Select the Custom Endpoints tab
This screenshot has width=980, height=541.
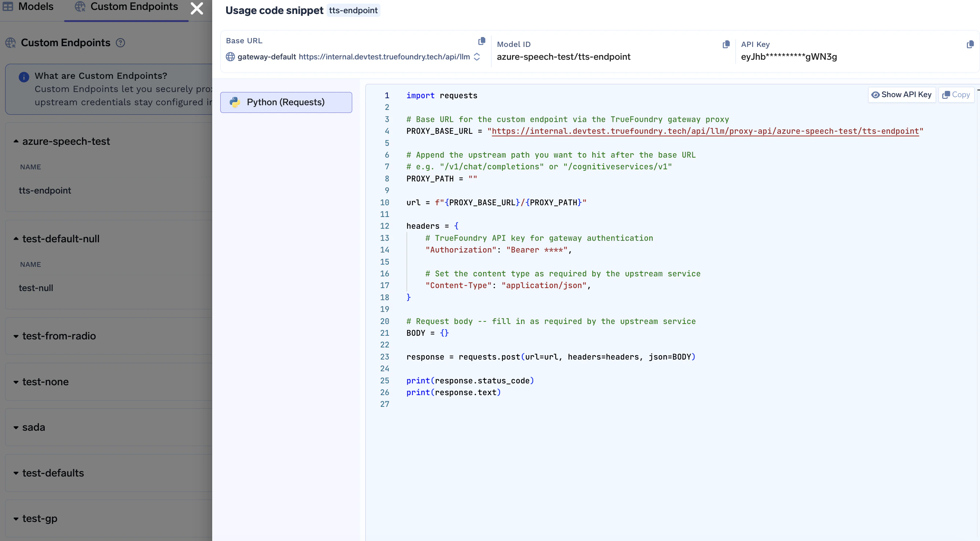[x=134, y=6]
